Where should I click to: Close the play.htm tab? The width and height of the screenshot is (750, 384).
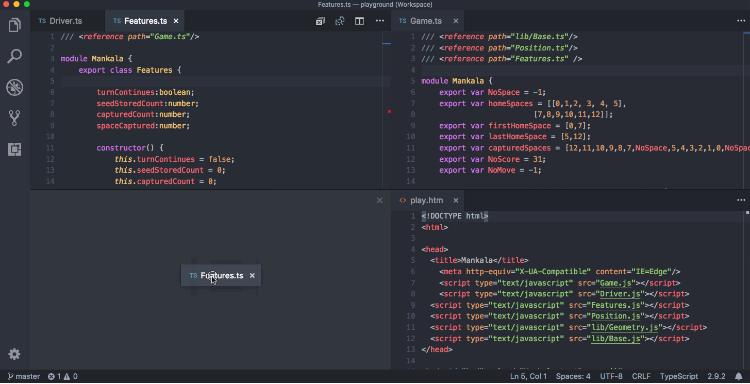[456, 200]
